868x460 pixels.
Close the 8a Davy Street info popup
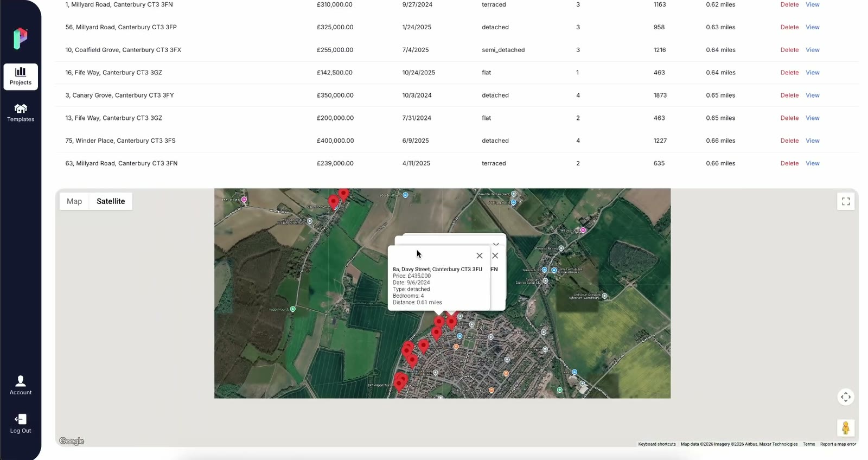coord(480,255)
